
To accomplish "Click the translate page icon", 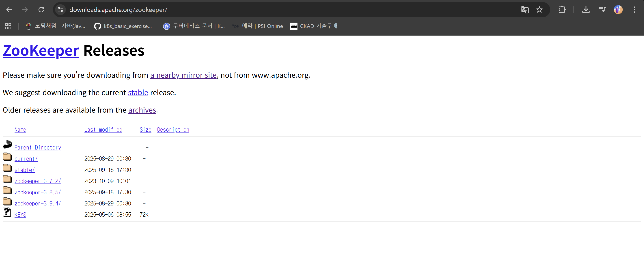I will (525, 10).
